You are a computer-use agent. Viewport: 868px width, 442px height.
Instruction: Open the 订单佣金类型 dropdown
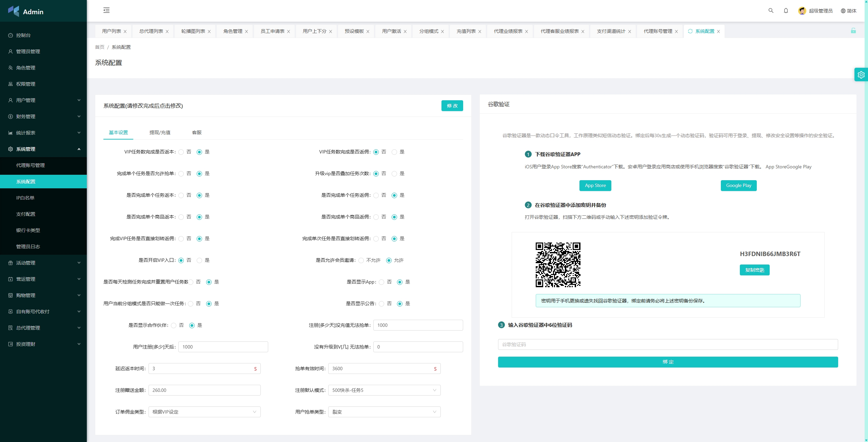[x=204, y=412]
